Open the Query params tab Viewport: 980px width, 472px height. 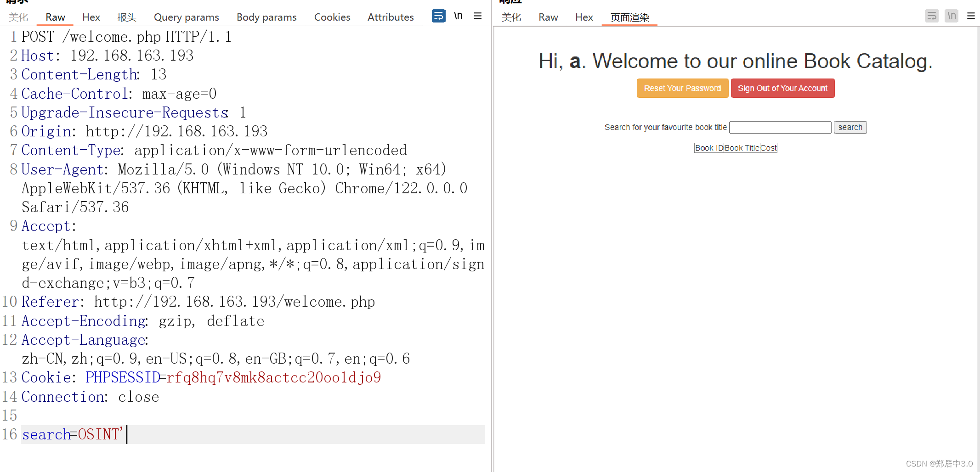point(186,17)
